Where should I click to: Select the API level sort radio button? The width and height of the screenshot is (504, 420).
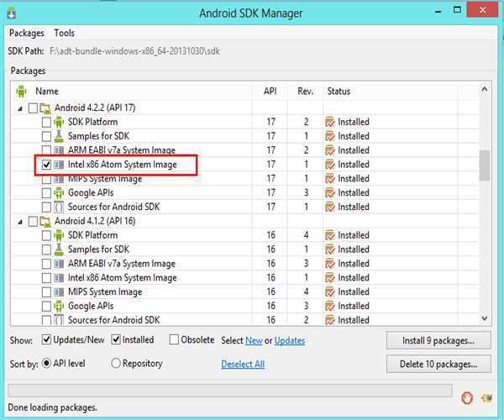tap(46, 364)
